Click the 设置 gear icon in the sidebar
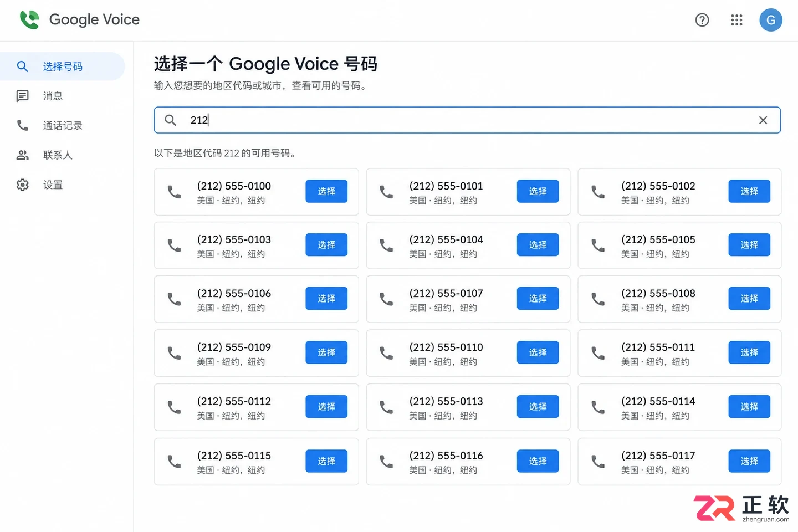The height and width of the screenshot is (532, 798). pos(22,185)
